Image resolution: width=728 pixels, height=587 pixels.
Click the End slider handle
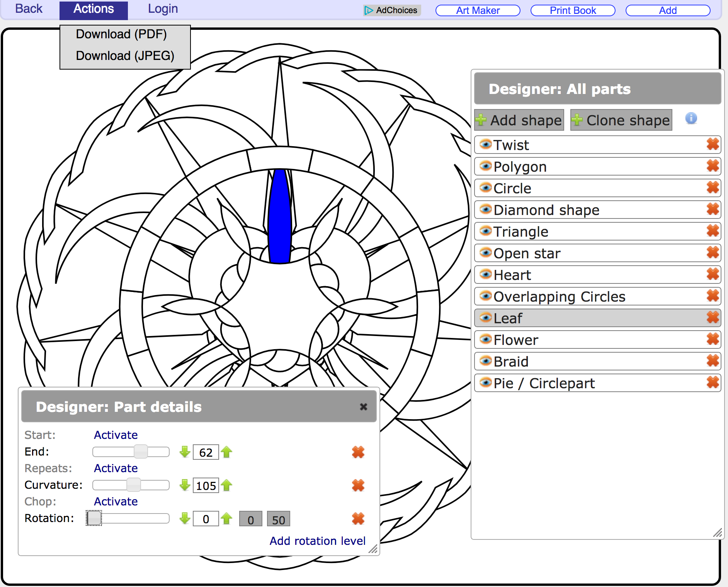(x=141, y=451)
